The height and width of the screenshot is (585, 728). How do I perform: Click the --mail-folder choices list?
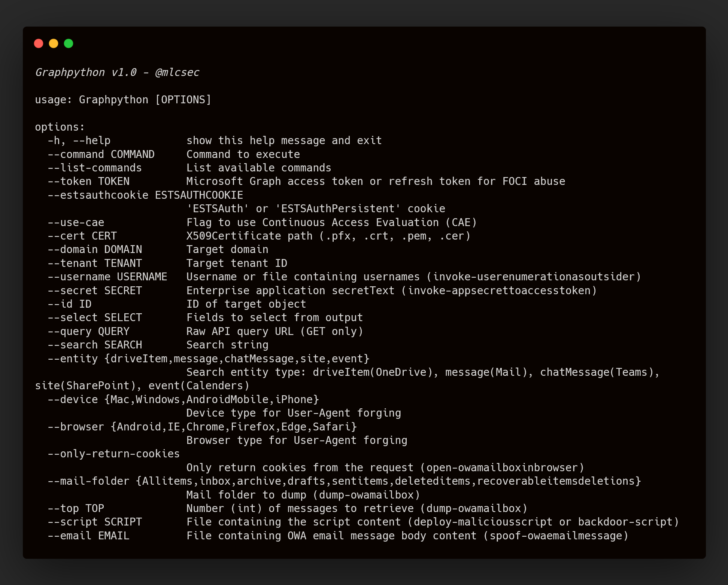pos(388,481)
